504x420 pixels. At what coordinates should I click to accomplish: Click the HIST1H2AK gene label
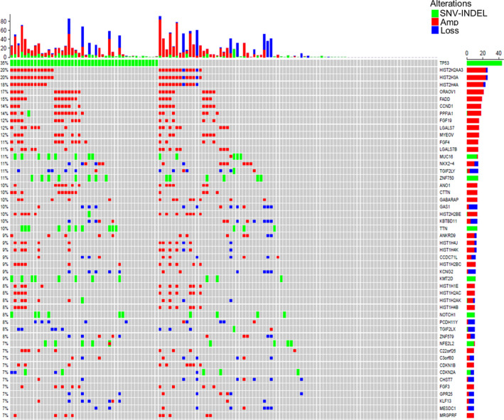(x=450, y=301)
